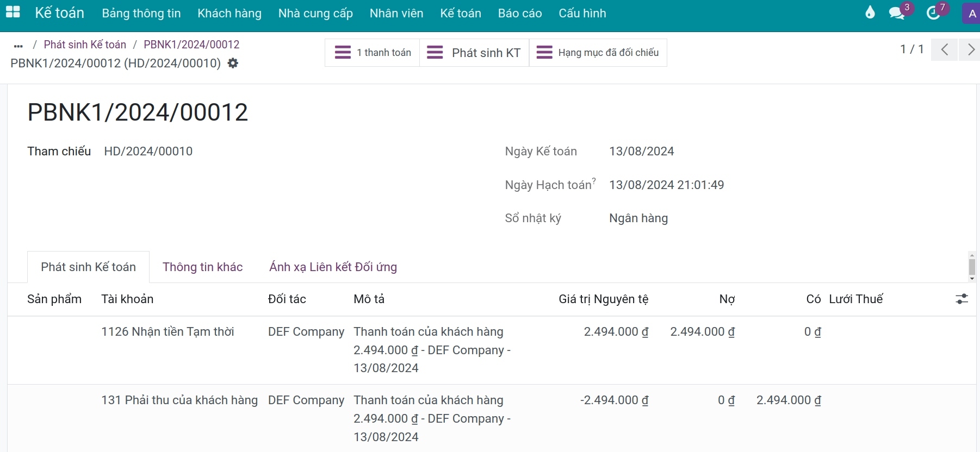Viewport: 980px width, 452px height.
Task: Open the 1 thanh toán smart button
Action: pos(373,53)
